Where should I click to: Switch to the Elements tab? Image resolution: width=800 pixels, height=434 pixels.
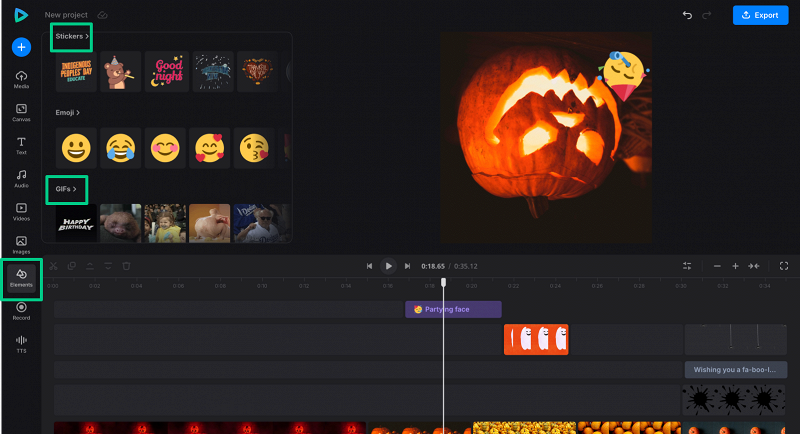[x=21, y=278]
